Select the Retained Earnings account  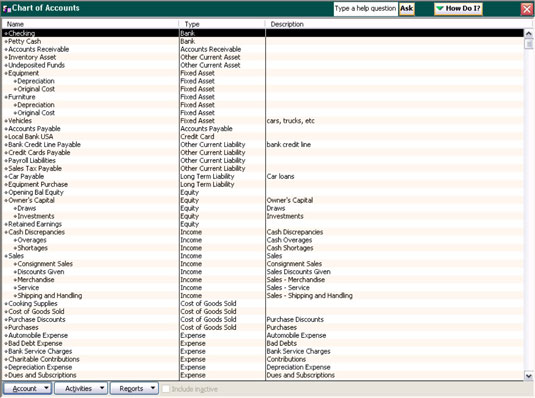35,224
